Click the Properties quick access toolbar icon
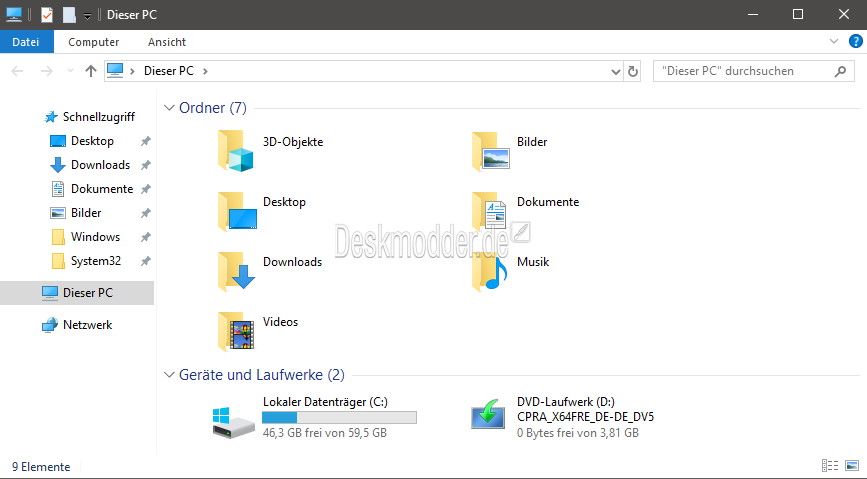The height and width of the screenshot is (479, 867). [x=47, y=14]
